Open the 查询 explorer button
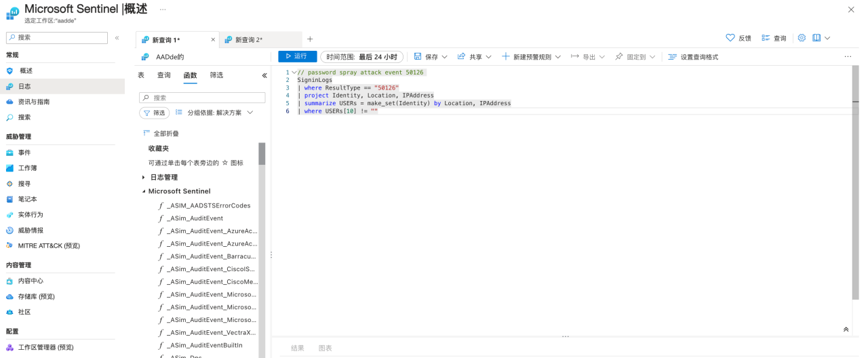This screenshot has height=358, width=868. click(x=774, y=38)
